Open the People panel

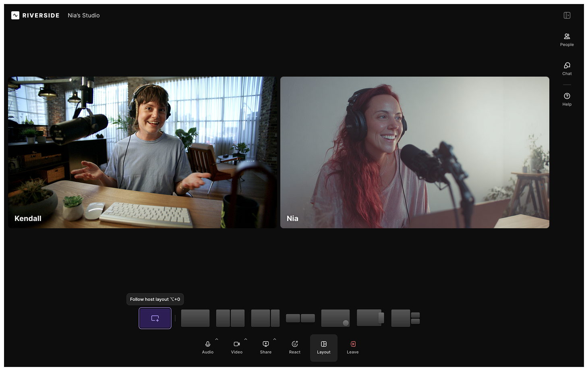pos(567,40)
